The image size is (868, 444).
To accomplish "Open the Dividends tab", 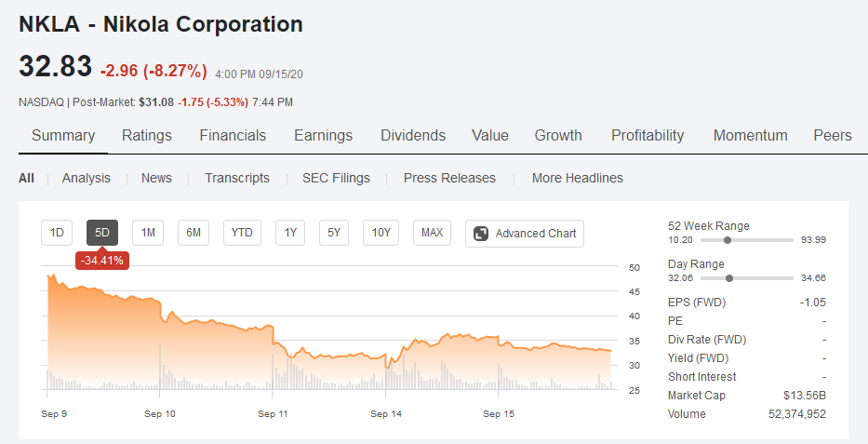I will coord(413,136).
